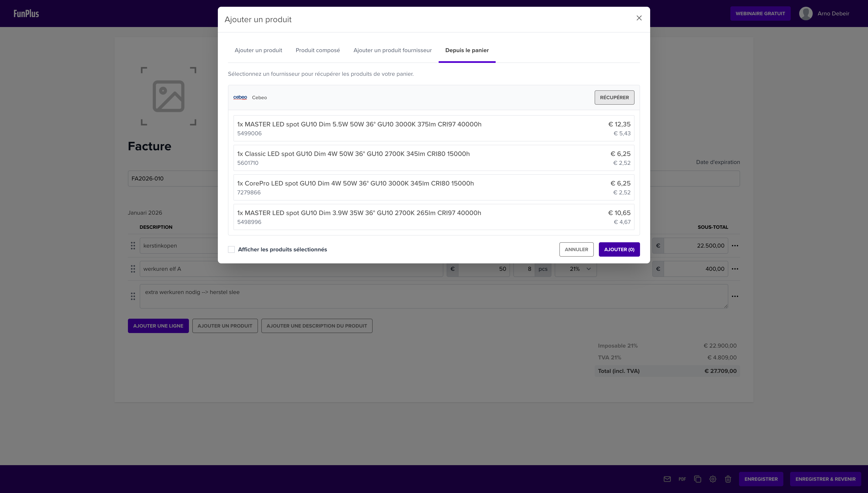The height and width of the screenshot is (493, 868).
Task: Switch to Produit composé tab
Action: coord(318,50)
